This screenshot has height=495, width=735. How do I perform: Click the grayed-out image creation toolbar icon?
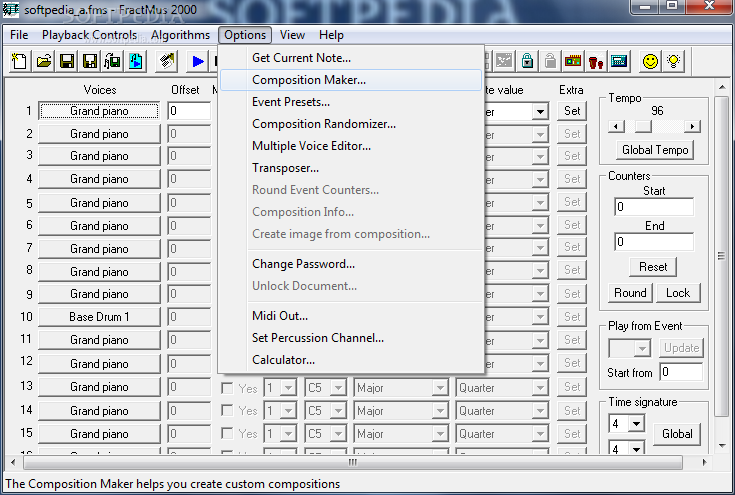(504, 61)
